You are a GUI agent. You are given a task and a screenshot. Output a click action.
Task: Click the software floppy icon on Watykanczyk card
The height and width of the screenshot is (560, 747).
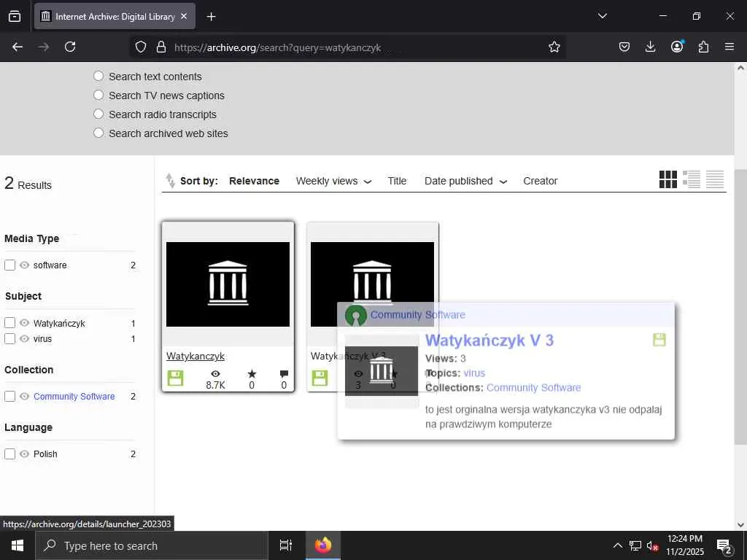[175, 378]
